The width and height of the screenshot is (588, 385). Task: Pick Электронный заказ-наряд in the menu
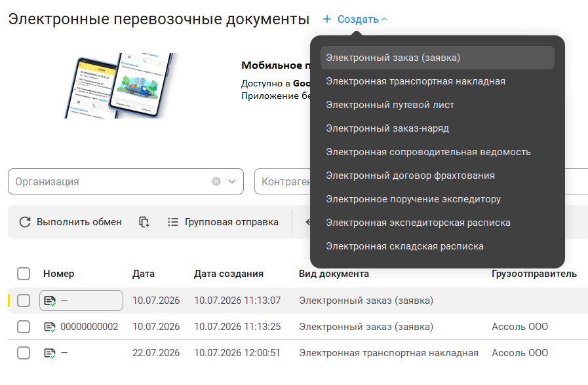pos(437,128)
